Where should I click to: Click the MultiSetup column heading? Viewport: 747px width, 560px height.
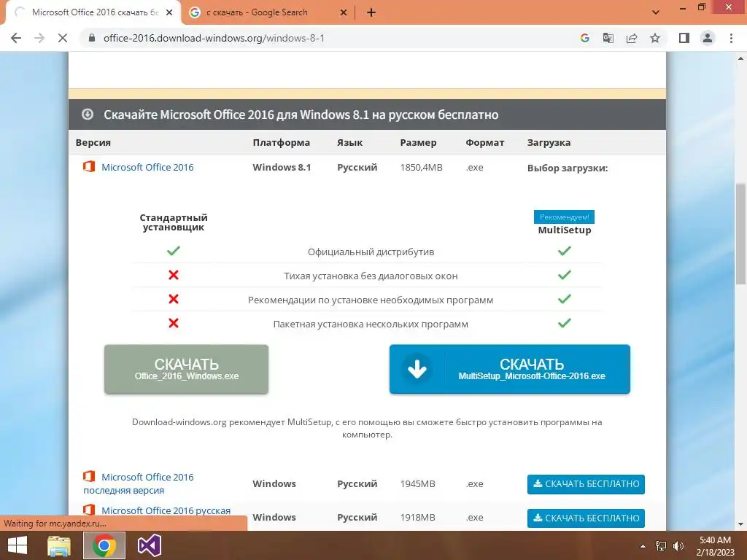click(565, 230)
